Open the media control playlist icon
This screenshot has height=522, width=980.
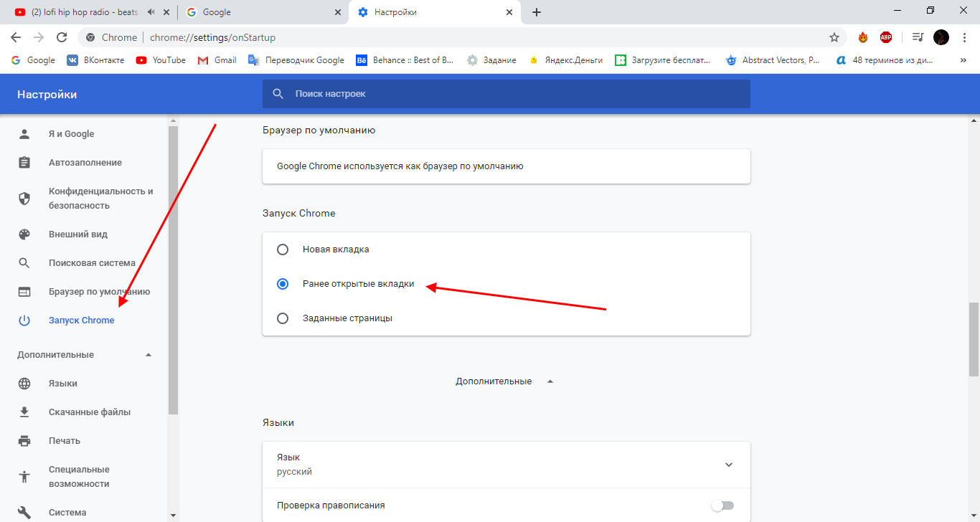coord(918,37)
